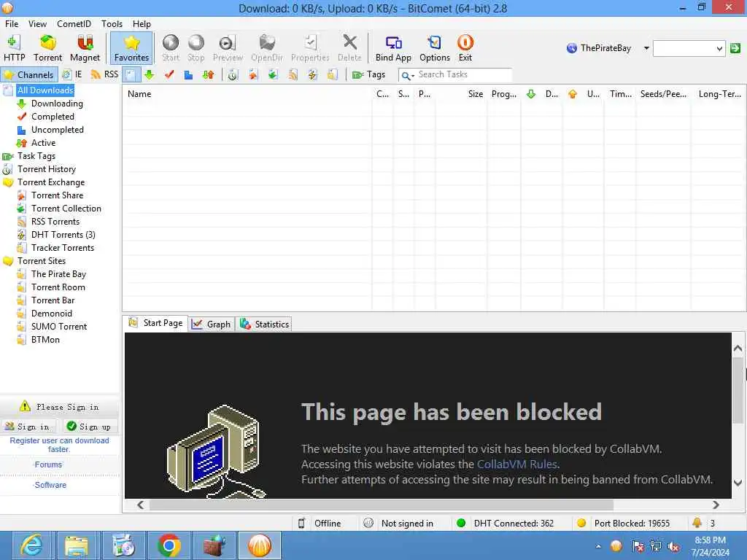Open The Pirate Bay site entry
The height and width of the screenshot is (560, 747).
pos(58,274)
